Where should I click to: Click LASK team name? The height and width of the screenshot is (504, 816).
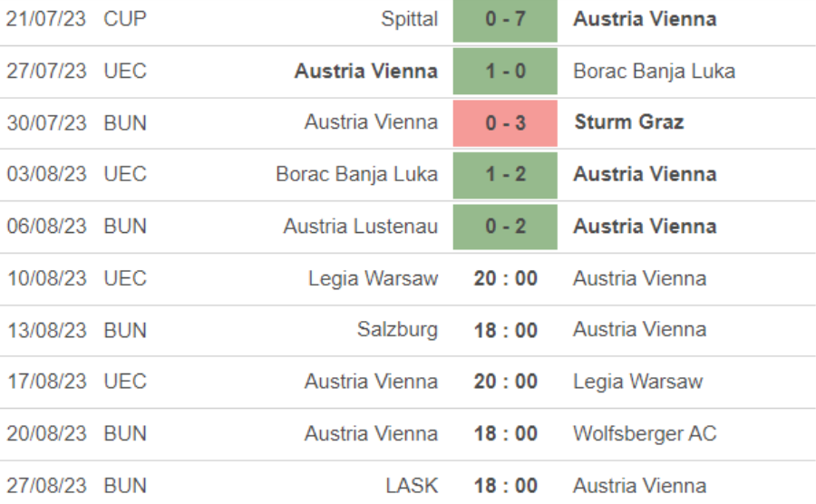[411, 485]
